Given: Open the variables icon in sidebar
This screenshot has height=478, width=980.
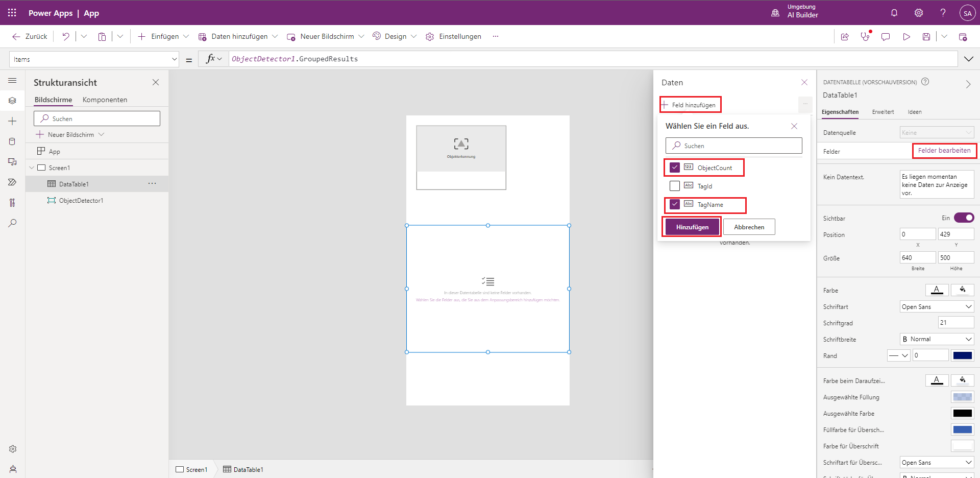Looking at the screenshot, I should click(x=13, y=203).
